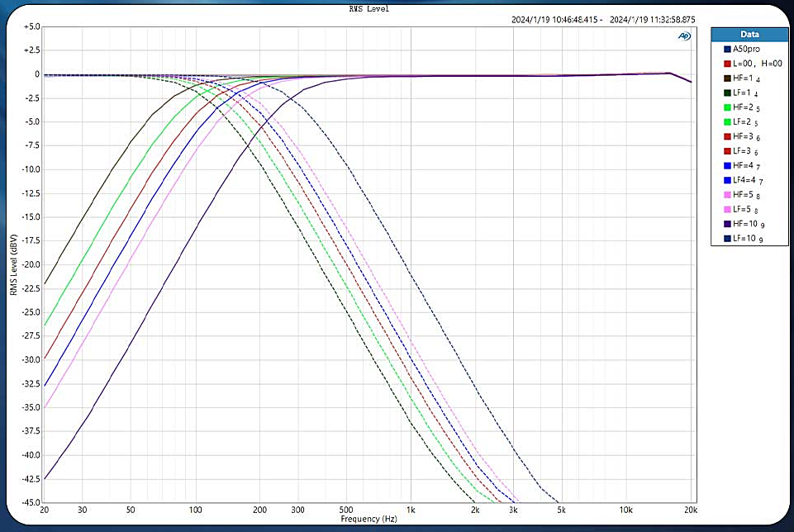Select the HF=5 legend label
This screenshot has width=794, height=532.
point(746,195)
